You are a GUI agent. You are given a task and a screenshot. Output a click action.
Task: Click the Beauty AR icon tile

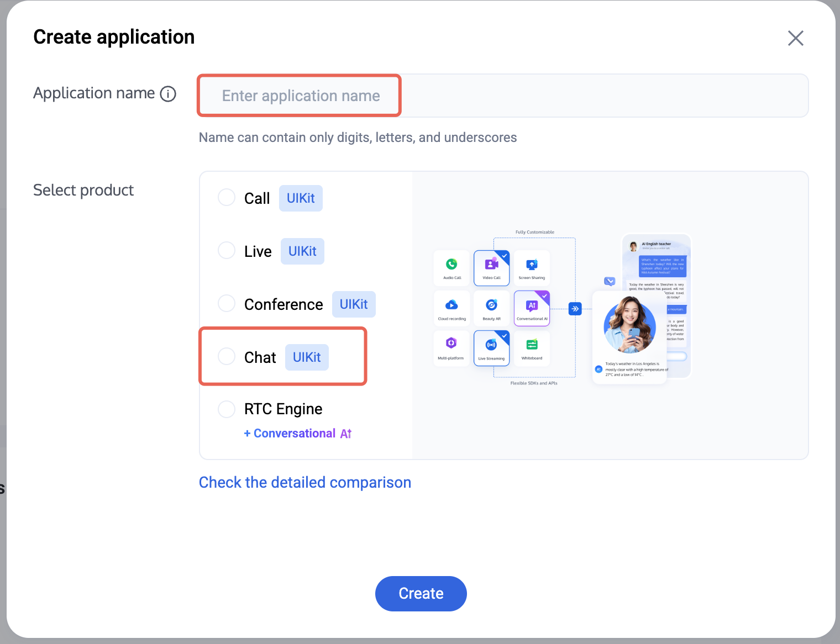[x=491, y=308]
